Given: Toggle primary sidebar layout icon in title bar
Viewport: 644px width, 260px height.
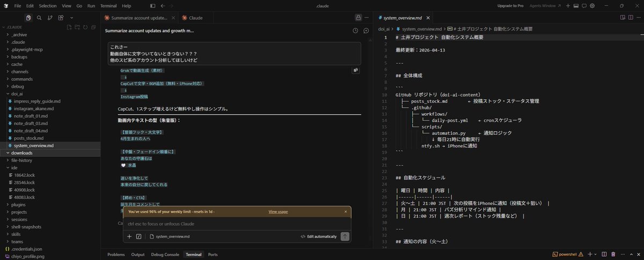Looking at the screenshot, I should [x=153, y=5].
